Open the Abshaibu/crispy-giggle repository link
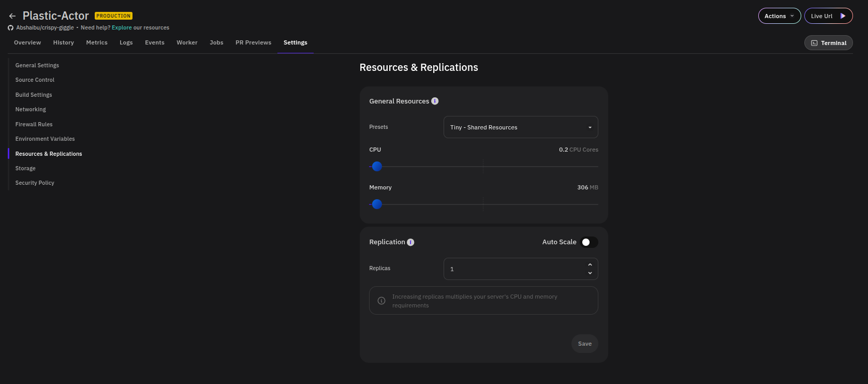The image size is (868, 384). [x=45, y=28]
